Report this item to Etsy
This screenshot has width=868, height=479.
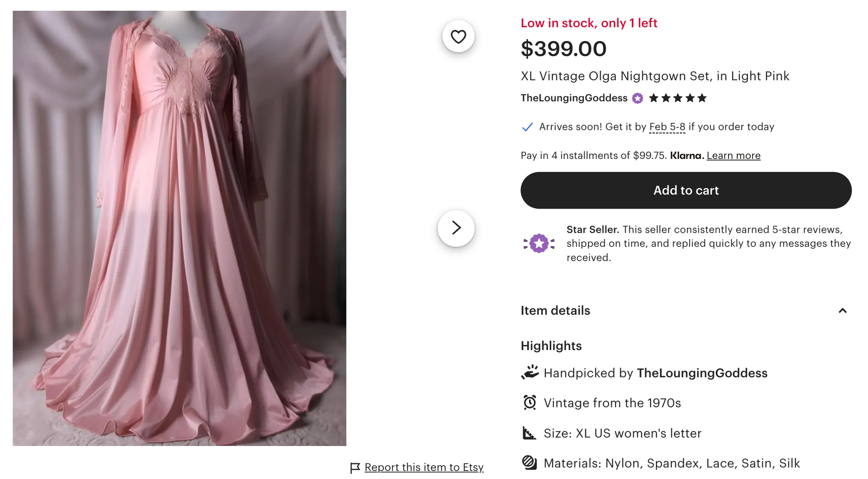coord(424,467)
